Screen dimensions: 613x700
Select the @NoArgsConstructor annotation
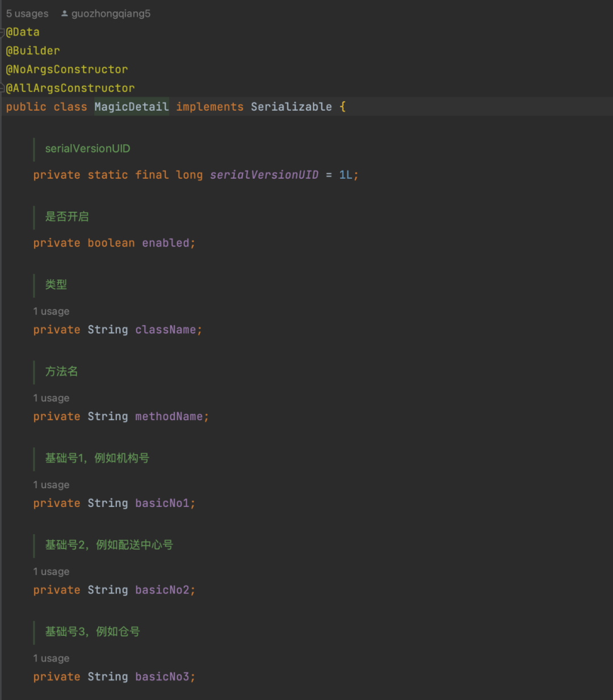[67, 70]
